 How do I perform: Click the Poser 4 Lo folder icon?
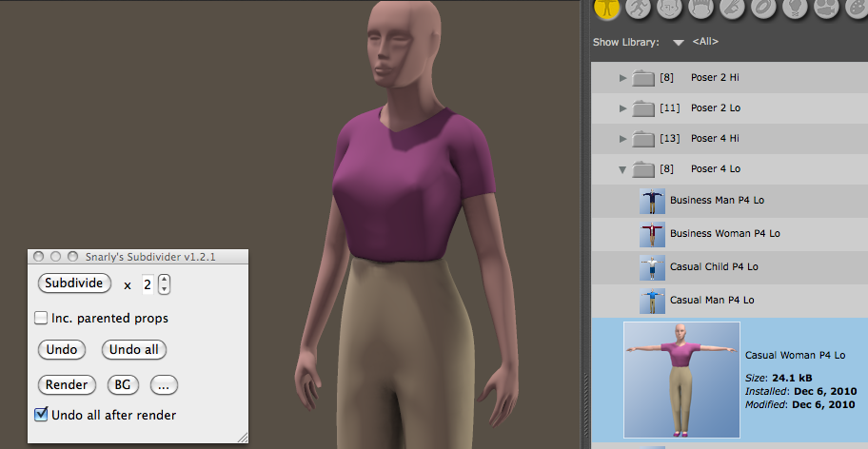pos(643,168)
